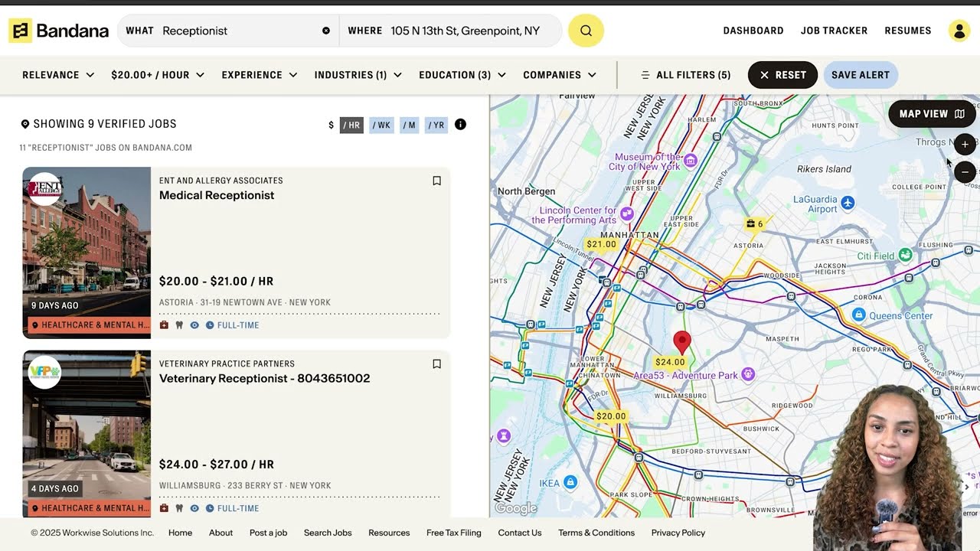Clear the Receptionist search field

(x=326, y=31)
